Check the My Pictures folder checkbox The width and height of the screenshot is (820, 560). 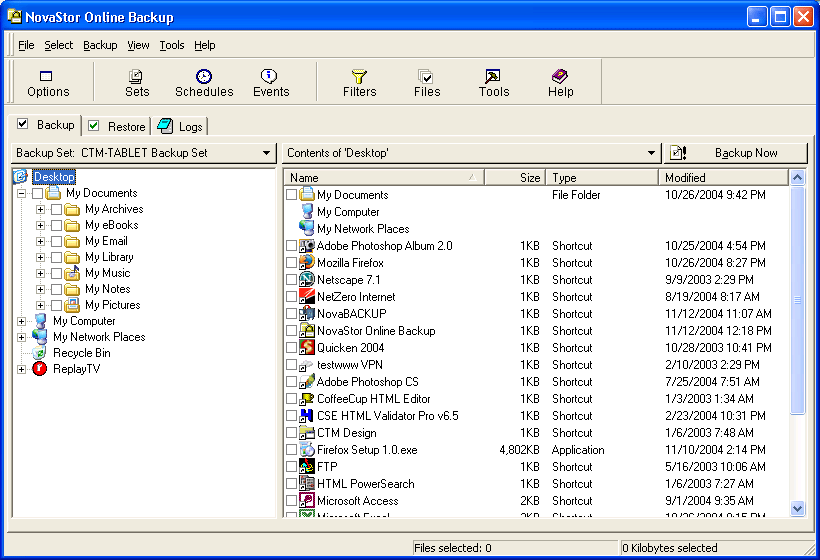click(56, 305)
